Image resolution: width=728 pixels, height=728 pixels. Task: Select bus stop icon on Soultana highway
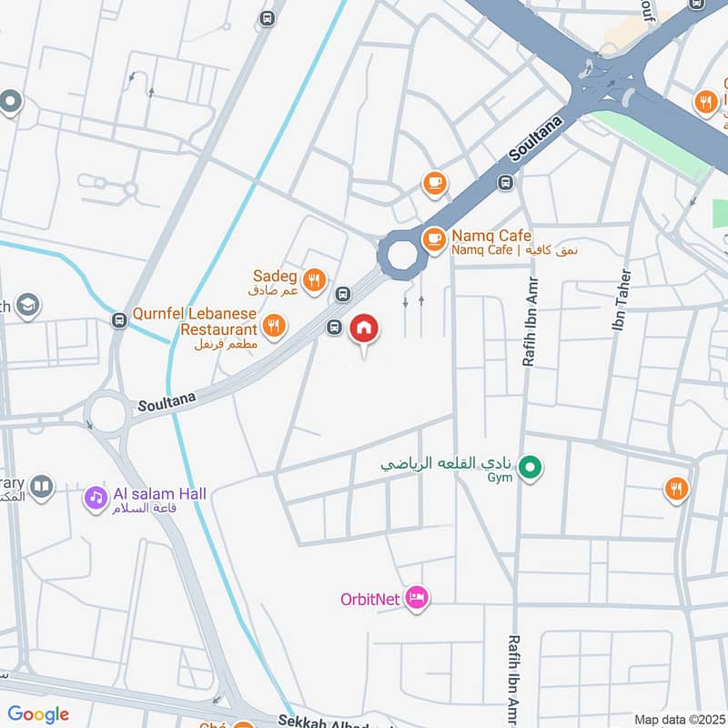tap(506, 183)
